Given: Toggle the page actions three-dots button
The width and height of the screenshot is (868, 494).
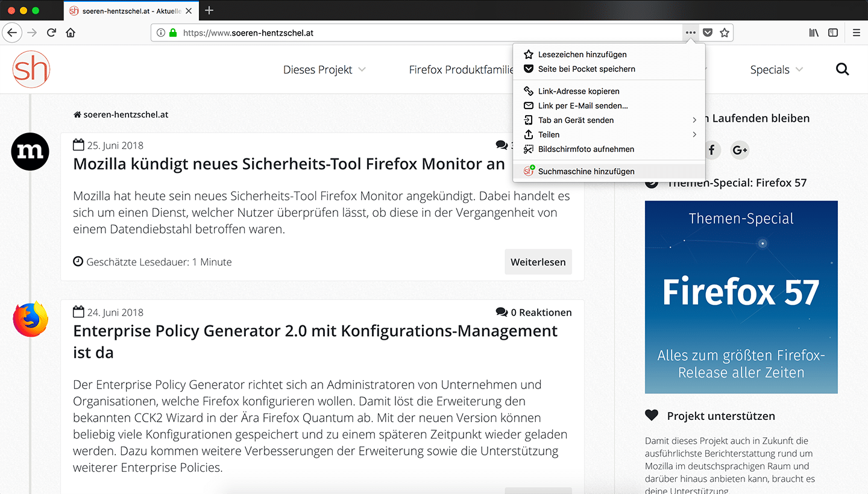Looking at the screenshot, I should [691, 33].
